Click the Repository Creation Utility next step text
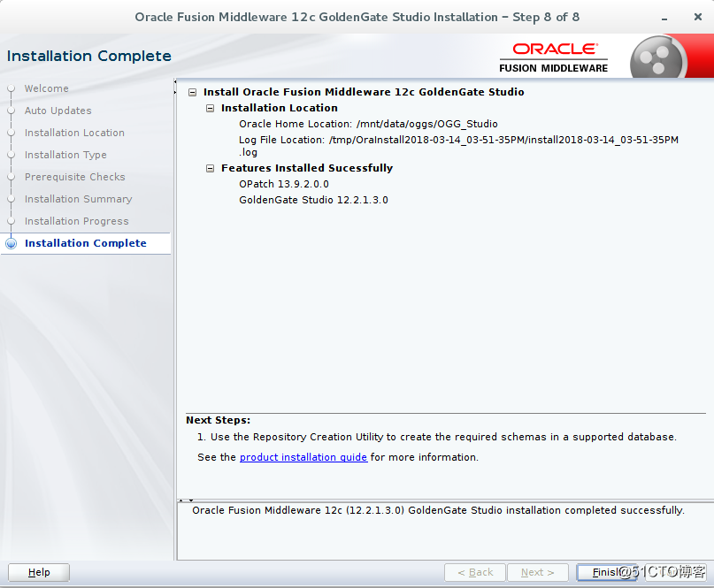Viewport: 714px width, 588px height. click(437, 437)
